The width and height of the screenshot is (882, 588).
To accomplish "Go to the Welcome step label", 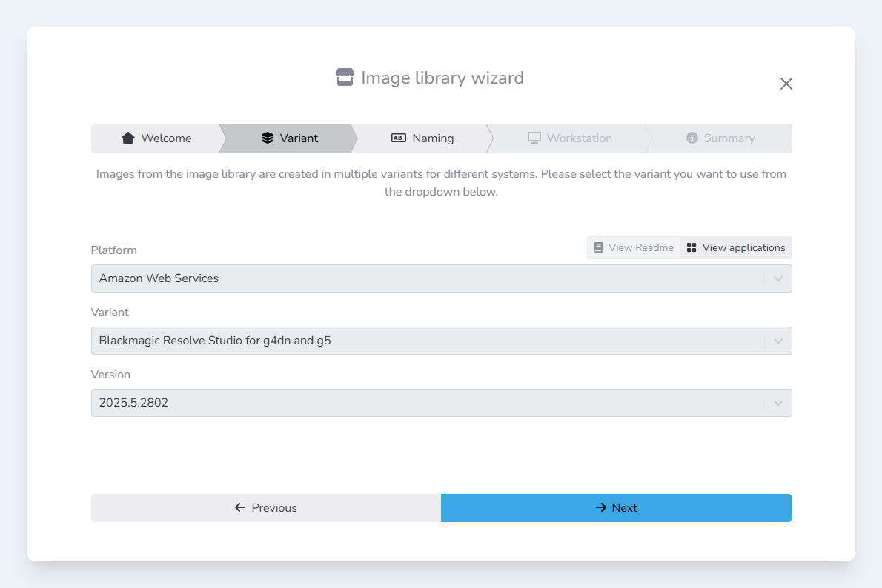I will [166, 138].
